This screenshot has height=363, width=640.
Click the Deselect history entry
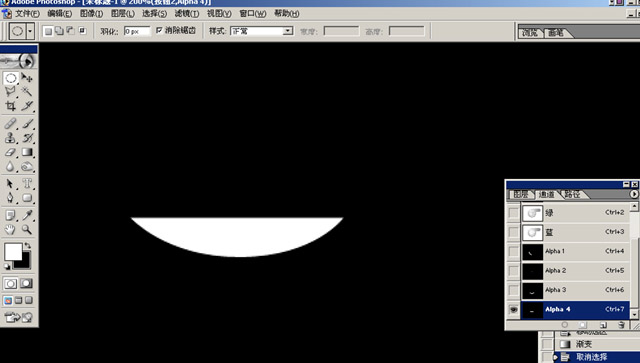[x=592, y=357]
